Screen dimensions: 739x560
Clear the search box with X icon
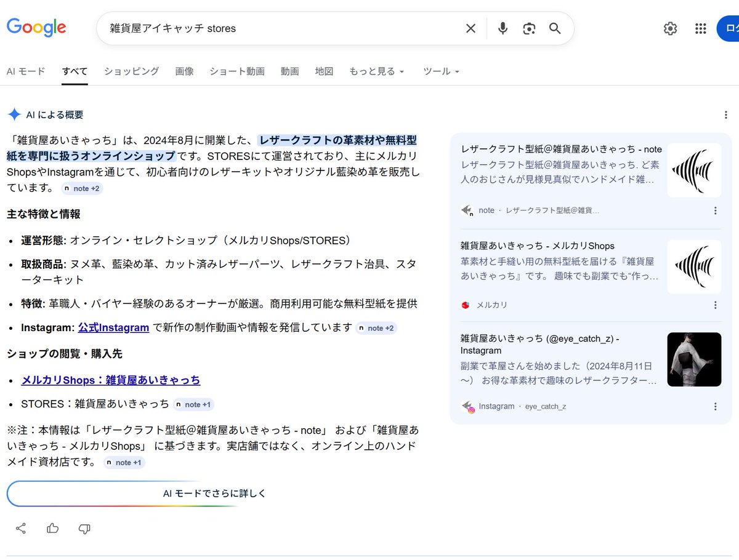point(470,28)
